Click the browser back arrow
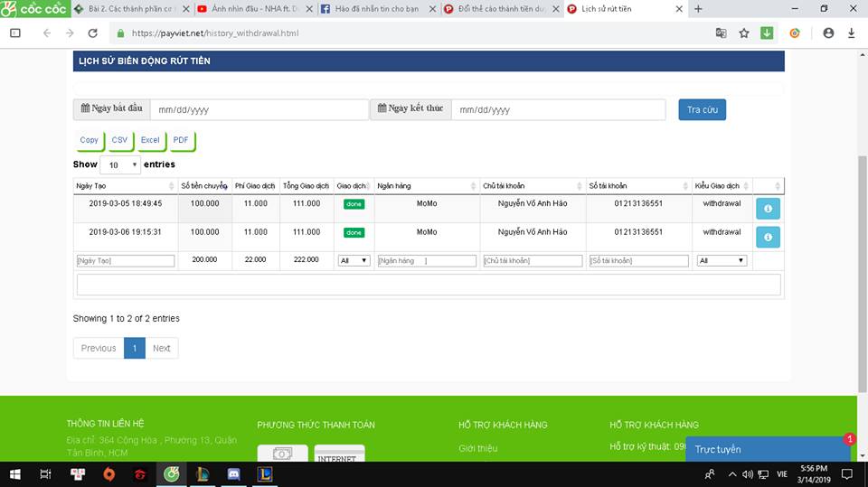 coord(47,33)
